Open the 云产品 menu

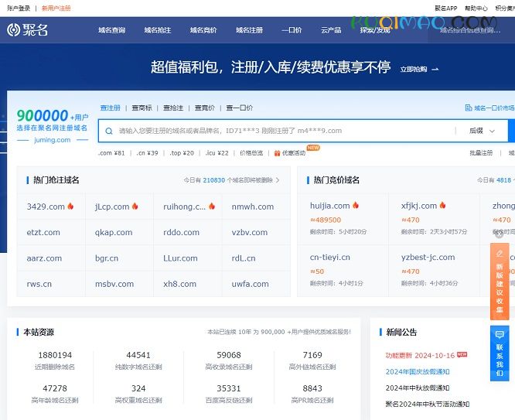click(331, 30)
